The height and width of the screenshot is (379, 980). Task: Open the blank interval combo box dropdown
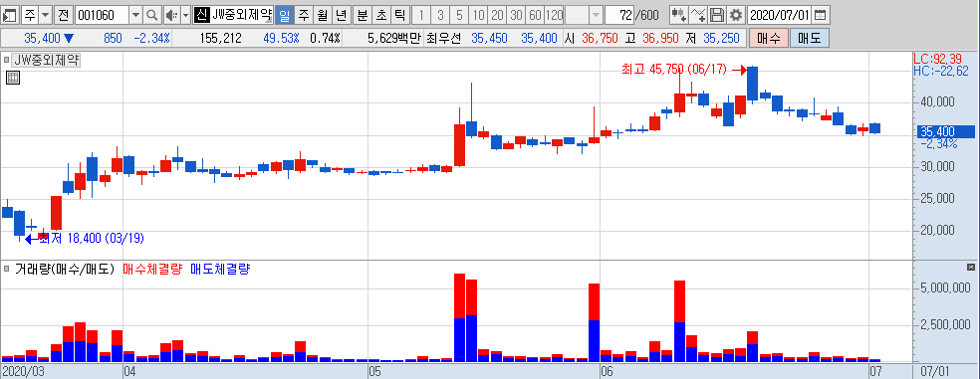(597, 14)
